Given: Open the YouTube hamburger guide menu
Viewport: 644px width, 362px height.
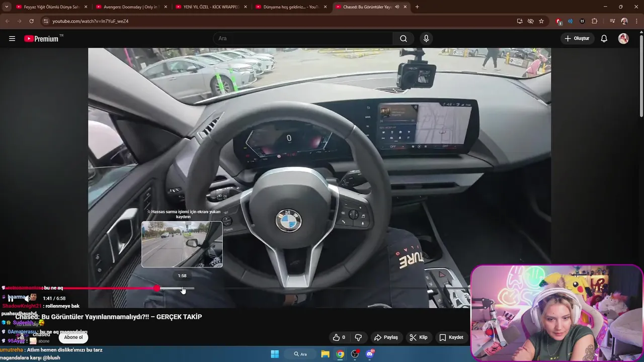Looking at the screenshot, I should (12, 39).
